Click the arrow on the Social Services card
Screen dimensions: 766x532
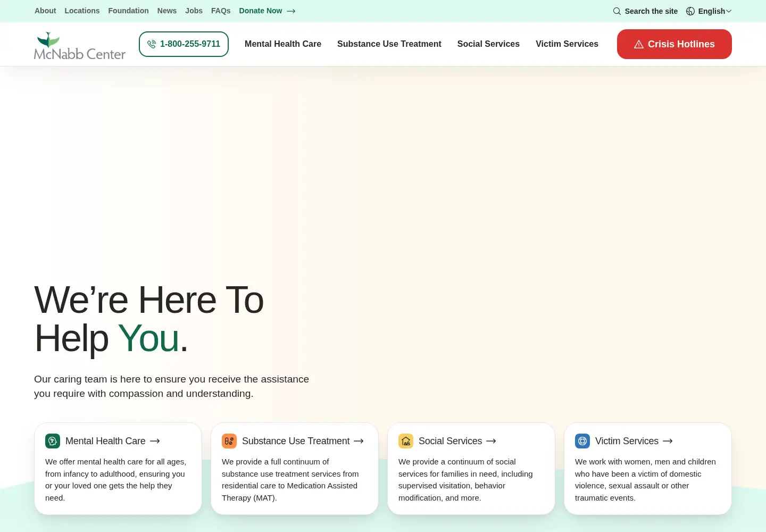(x=492, y=441)
